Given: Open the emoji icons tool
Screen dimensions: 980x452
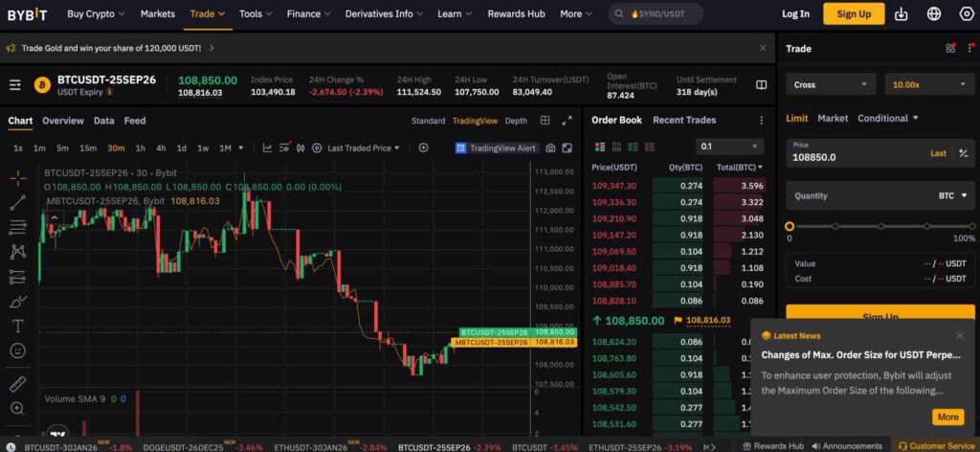Looking at the screenshot, I should click(18, 350).
